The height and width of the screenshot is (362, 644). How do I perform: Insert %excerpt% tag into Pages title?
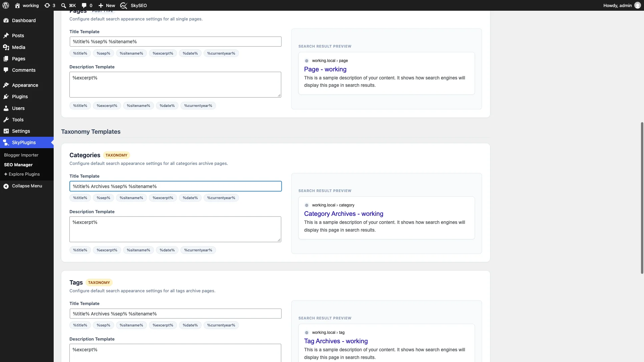click(163, 53)
